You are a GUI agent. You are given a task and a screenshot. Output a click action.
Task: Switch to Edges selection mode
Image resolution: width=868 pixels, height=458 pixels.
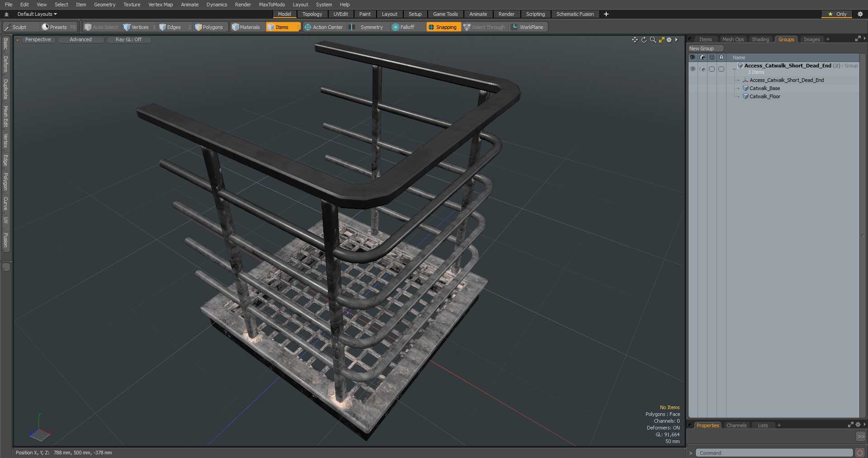(x=174, y=27)
